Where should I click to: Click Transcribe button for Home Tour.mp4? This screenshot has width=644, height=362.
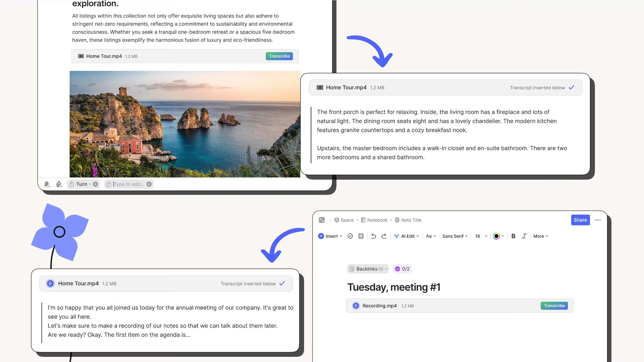279,56
